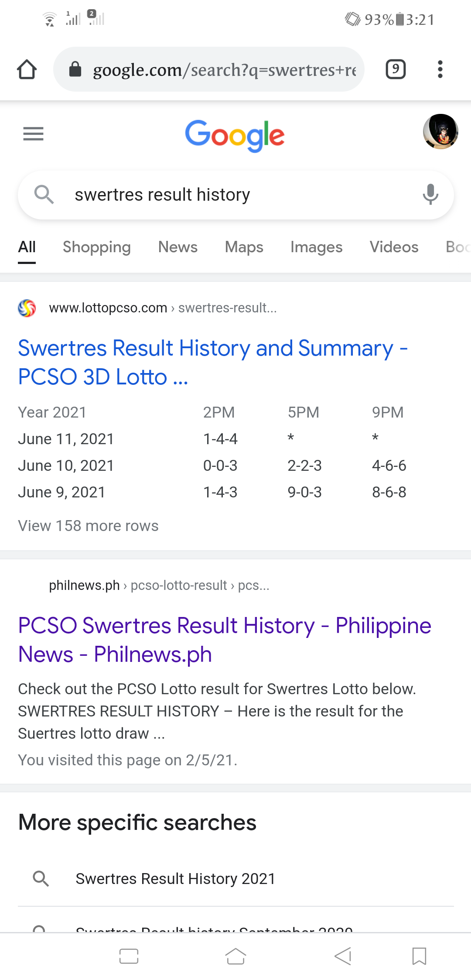Open Swertres Result History and Summary link

(213, 362)
